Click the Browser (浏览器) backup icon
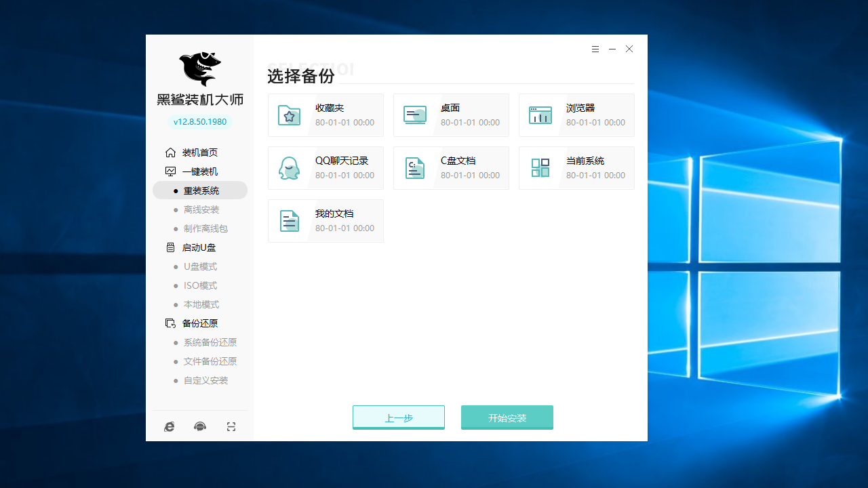The image size is (868, 488). point(540,115)
